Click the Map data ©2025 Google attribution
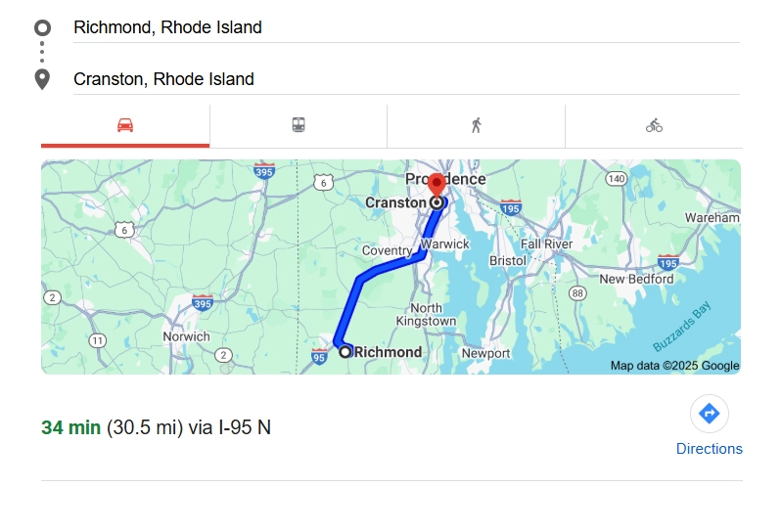The height and width of the screenshot is (532, 781). pos(674,366)
